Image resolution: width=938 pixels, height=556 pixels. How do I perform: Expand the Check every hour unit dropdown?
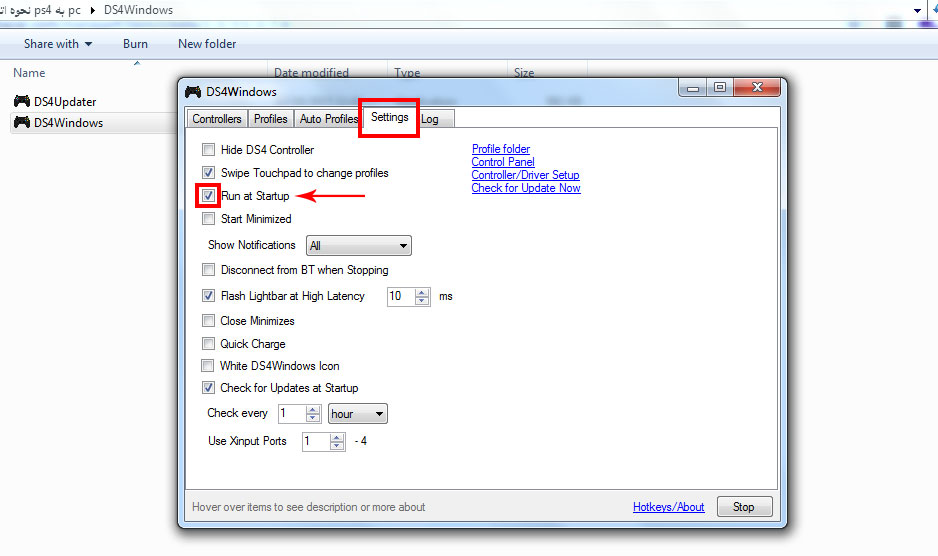357,414
